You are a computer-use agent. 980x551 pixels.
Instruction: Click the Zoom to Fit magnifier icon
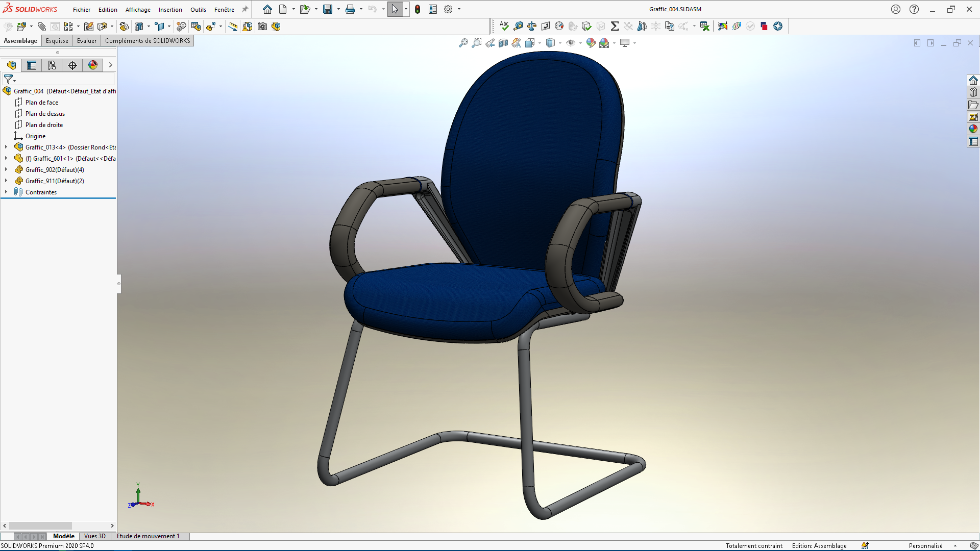click(463, 43)
